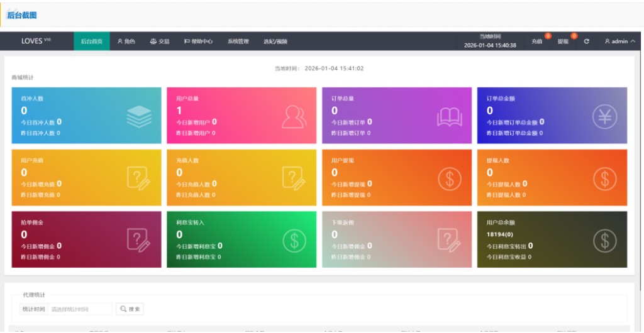Viewport: 644px width, 333px height.
Task: Click the yen icon on 订单总金额 card
Action: 604,116
